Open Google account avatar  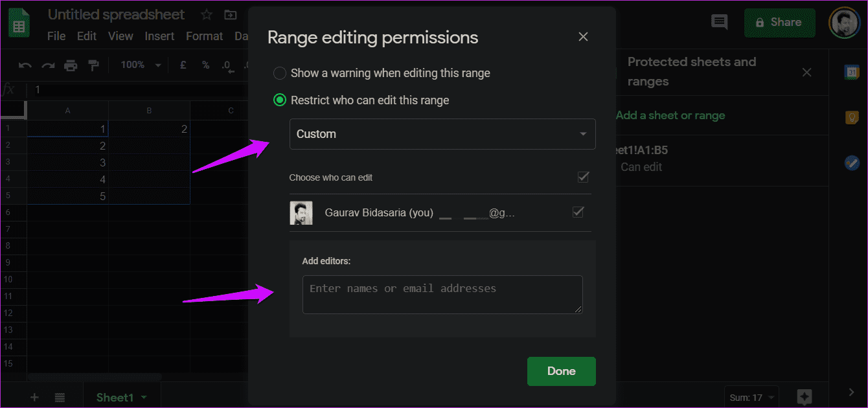[844, 23]
